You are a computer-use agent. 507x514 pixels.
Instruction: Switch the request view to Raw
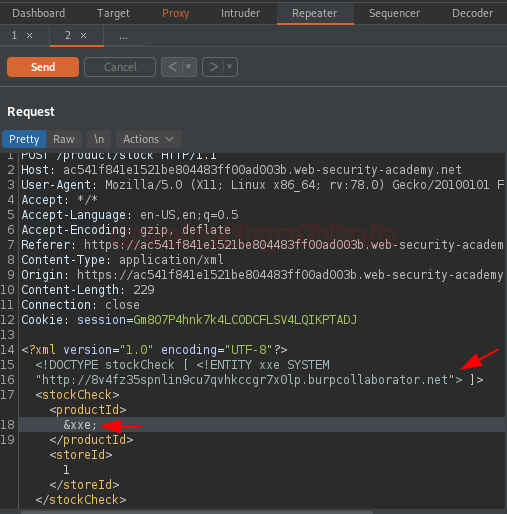pos(64,139)
